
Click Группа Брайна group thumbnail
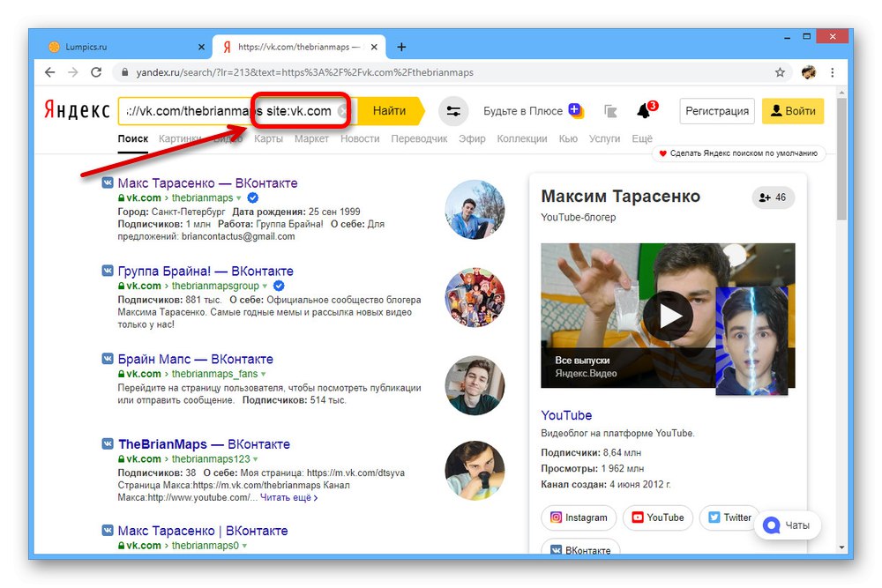coord(475,297)
